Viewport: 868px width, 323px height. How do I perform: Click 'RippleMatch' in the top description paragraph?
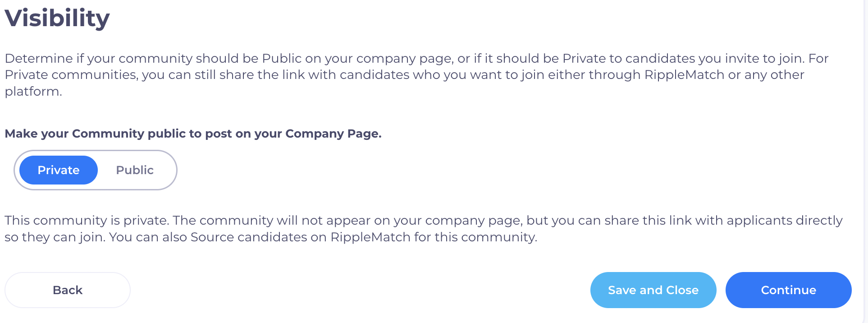point(684,74)
